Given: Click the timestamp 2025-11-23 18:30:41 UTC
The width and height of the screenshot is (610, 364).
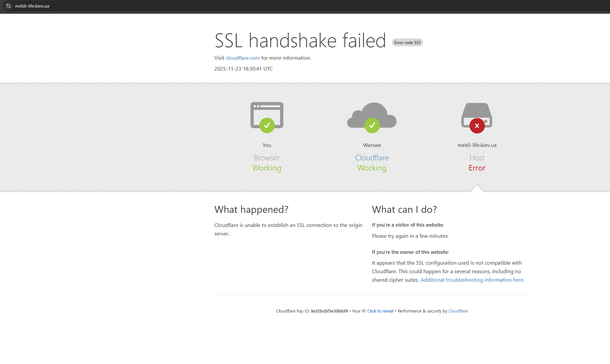Looking at the screenshot, I should pos(244,69).
